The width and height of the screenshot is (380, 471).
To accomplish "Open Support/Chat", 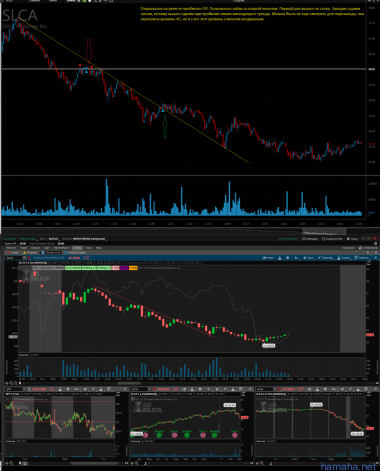I will [332, 239].
